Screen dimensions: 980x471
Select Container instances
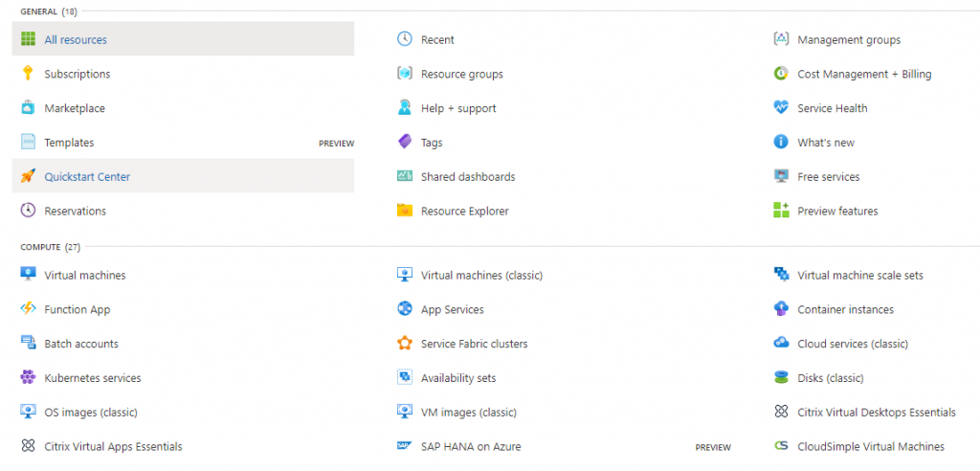click(x=846, y=309)
